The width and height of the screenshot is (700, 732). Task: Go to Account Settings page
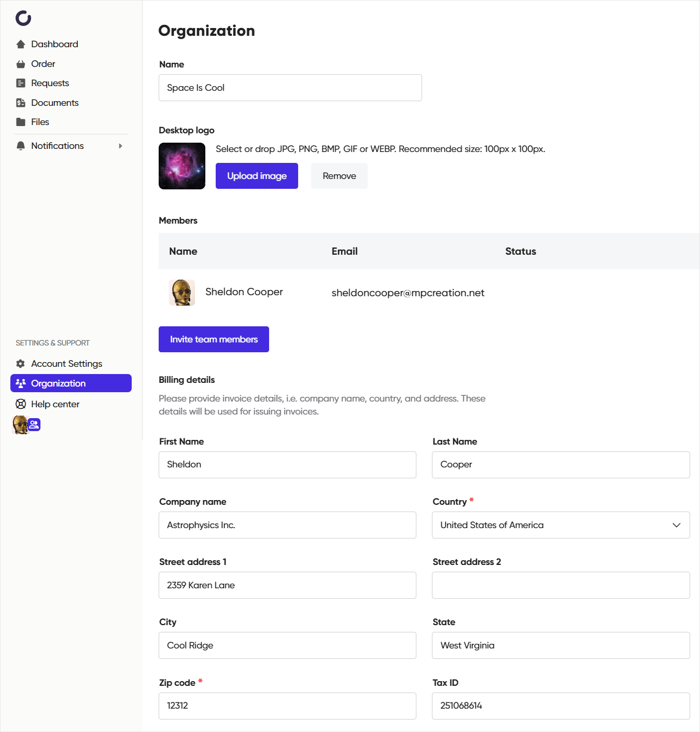coord(66,364)
